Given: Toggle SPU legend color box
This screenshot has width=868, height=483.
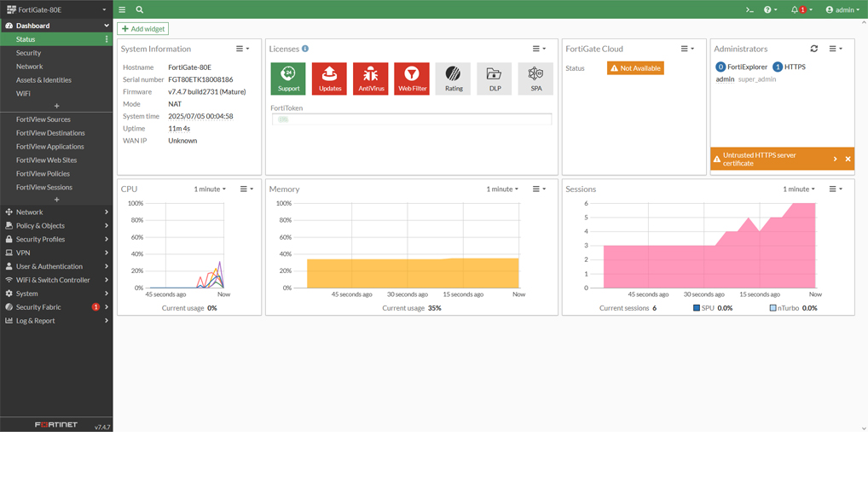Looking at the screenshot, I should (697, 308).
